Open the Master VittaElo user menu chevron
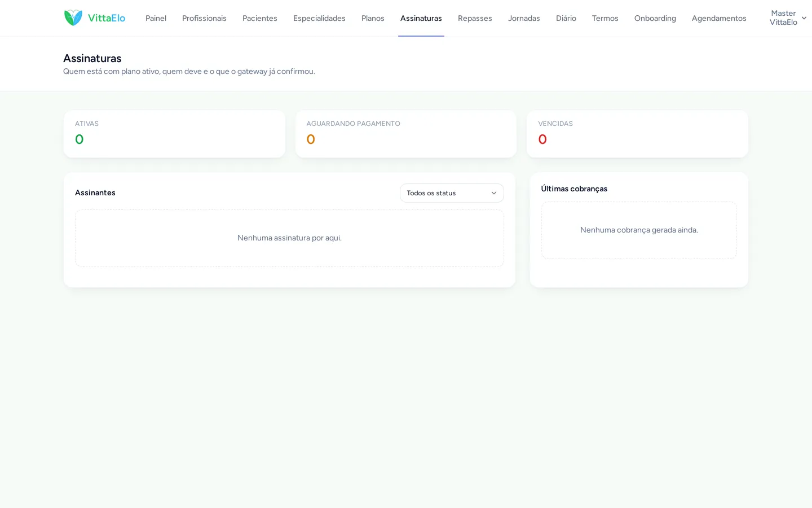 pyautogui.click(x=804, y=18)
